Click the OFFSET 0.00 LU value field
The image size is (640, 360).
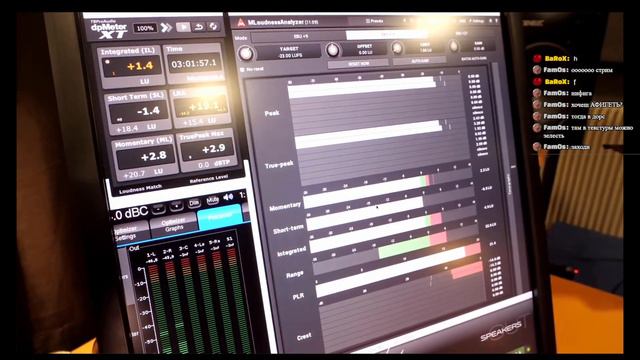coord(364,49)
